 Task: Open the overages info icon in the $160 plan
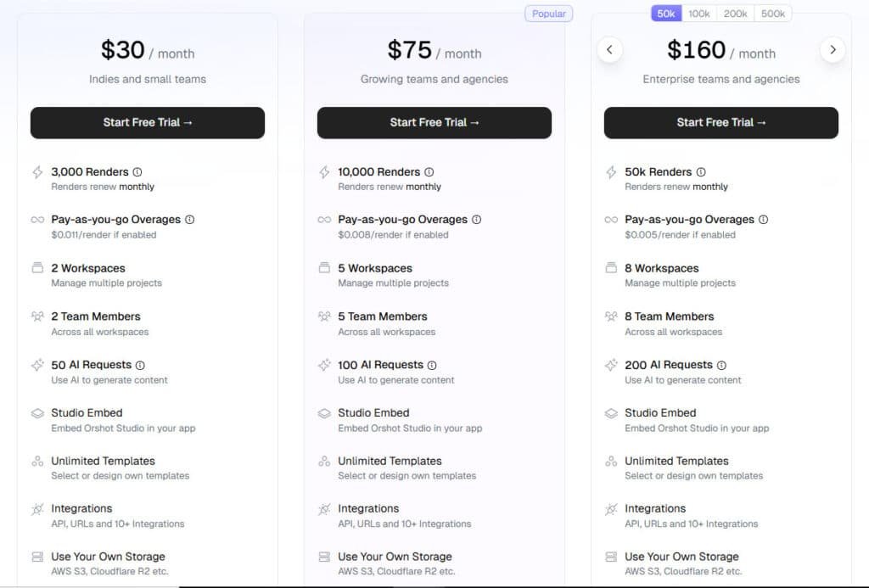click(x=764, y=219)
